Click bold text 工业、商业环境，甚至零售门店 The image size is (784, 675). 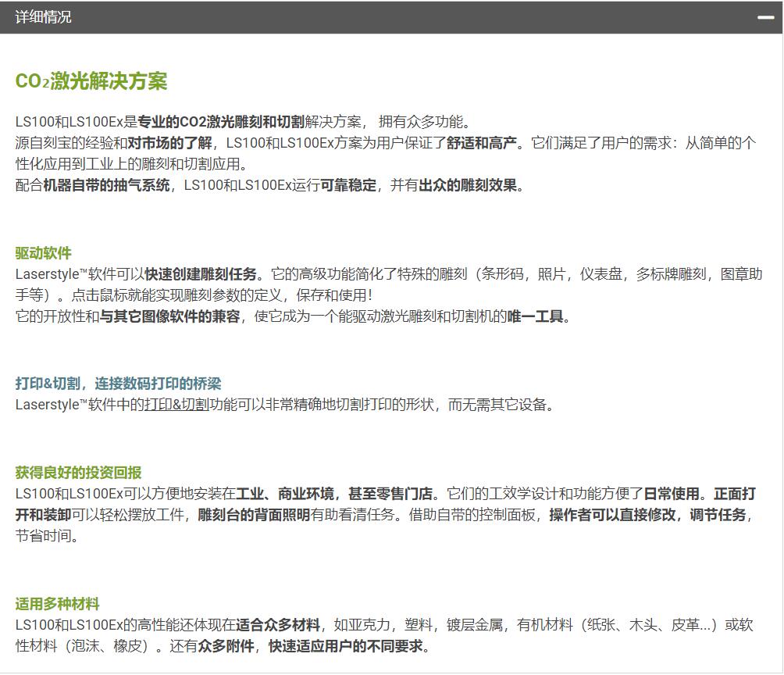334,494
